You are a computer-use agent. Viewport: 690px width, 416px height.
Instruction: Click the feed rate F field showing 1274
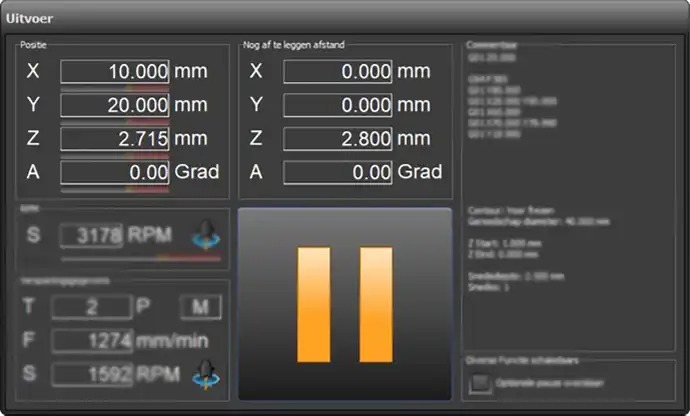point(92,341)
